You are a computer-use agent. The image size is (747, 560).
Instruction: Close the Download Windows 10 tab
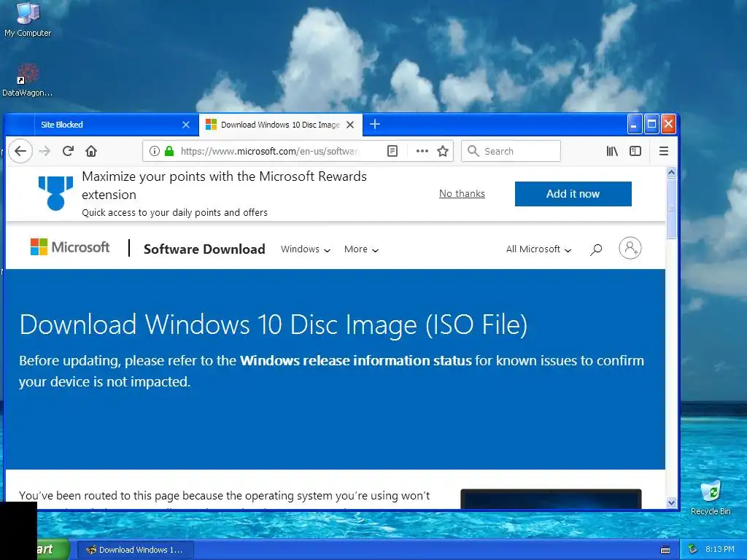pyautogui.click(x=350, y=125)
